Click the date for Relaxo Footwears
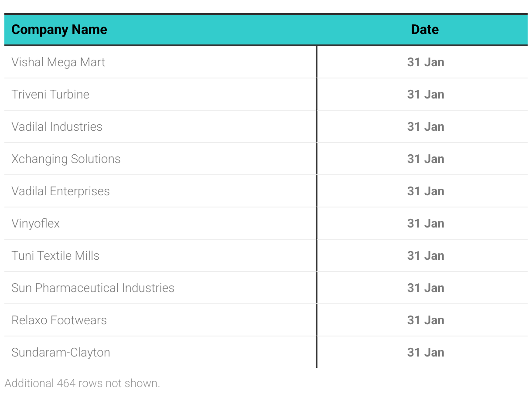This screenshot has height=394, width=532. [x=426, y=320]
